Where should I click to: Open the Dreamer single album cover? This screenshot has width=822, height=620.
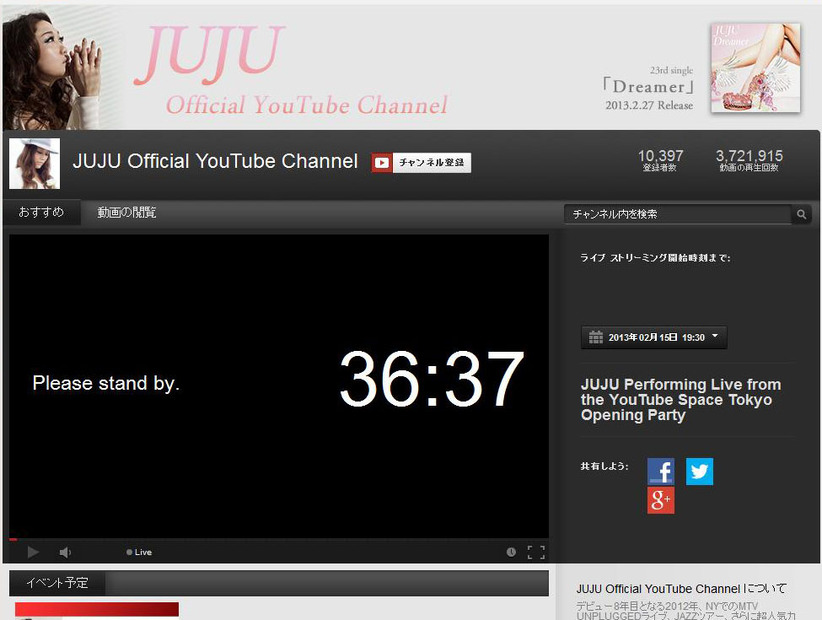(755, 68)
